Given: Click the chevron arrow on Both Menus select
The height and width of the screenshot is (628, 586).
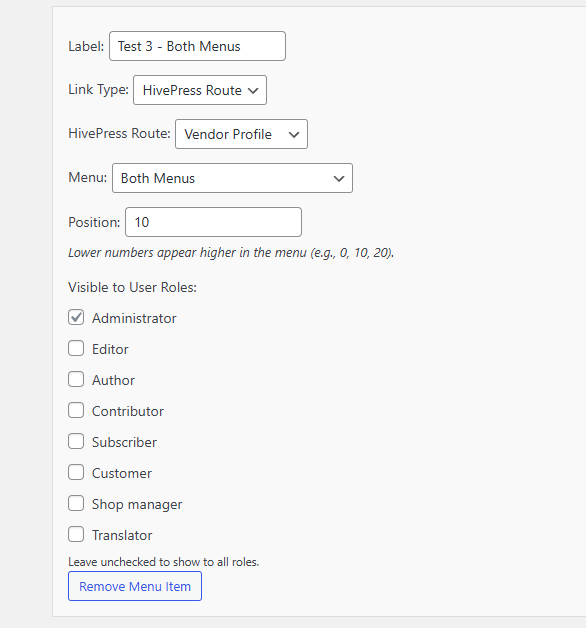Looking at the screenshot, I should pyautogui.click(x=339, y=179).
